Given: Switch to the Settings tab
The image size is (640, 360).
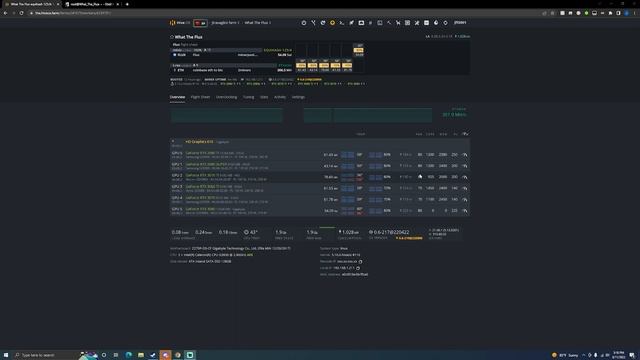Looking at the screenshot, I should point(298,97).
